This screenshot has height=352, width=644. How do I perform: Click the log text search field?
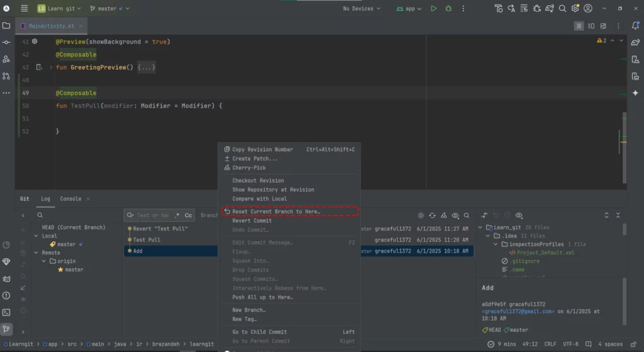(153, 215)
